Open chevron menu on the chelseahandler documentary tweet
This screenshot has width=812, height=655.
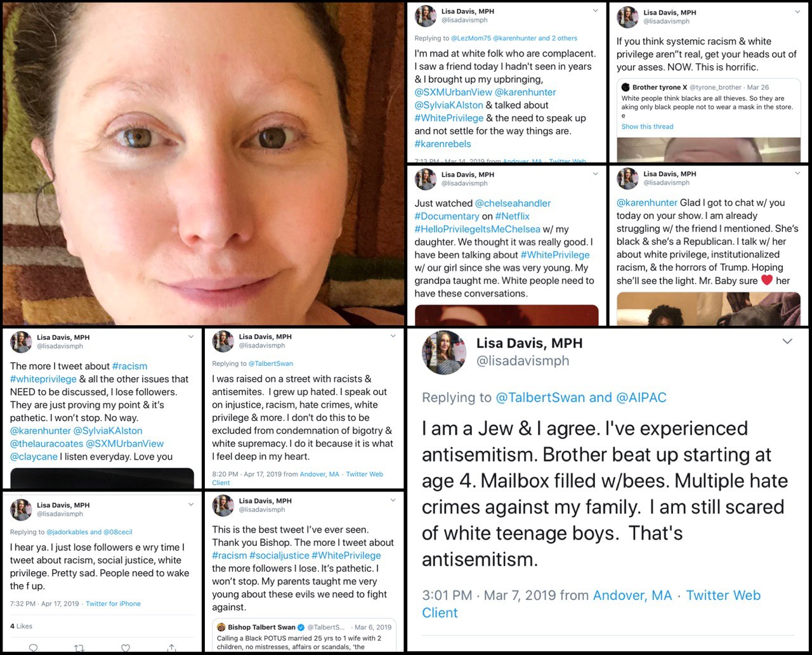click(x=595, y=173)
